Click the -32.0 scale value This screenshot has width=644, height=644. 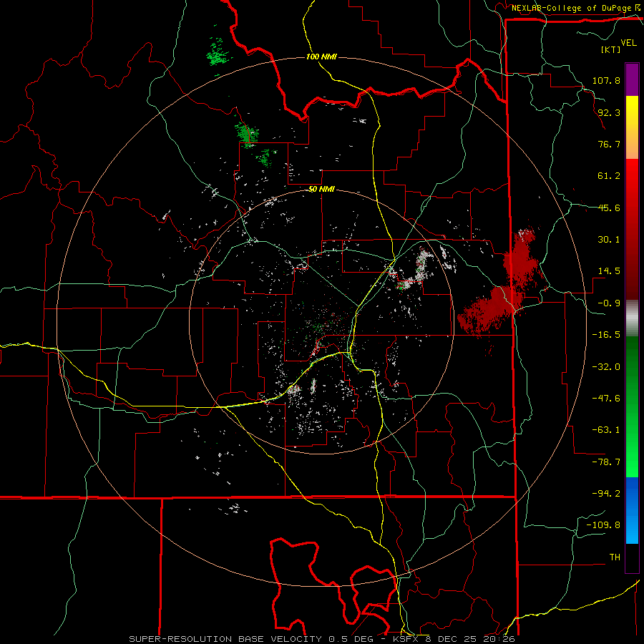(606, 367)
